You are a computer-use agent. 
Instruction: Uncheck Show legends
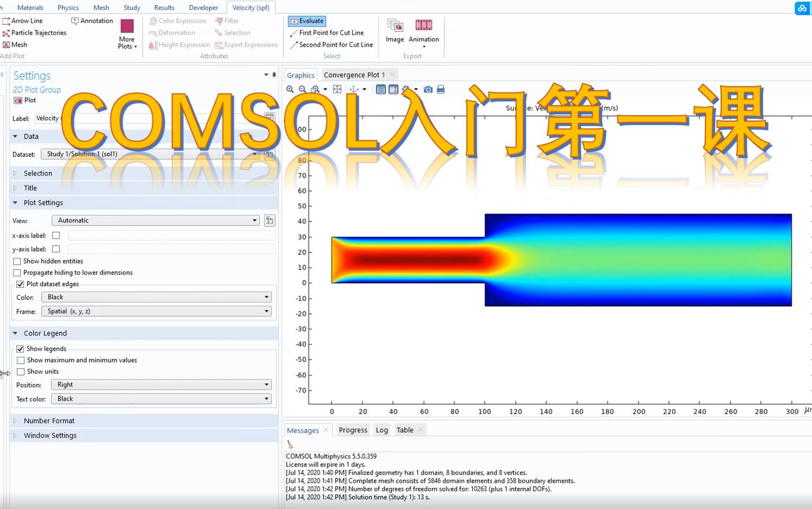tap(20, 349)
